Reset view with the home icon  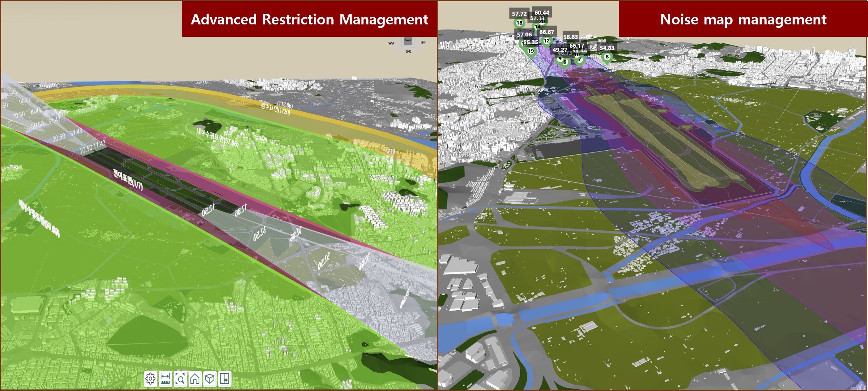click(195, 379)
